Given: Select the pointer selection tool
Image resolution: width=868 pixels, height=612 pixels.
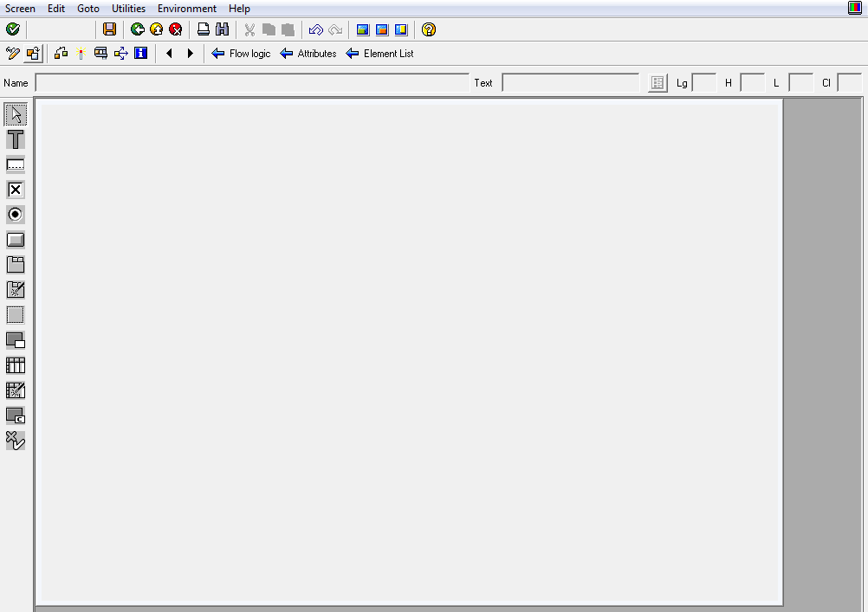Looking at the screenshot, I should click(16, 114).
